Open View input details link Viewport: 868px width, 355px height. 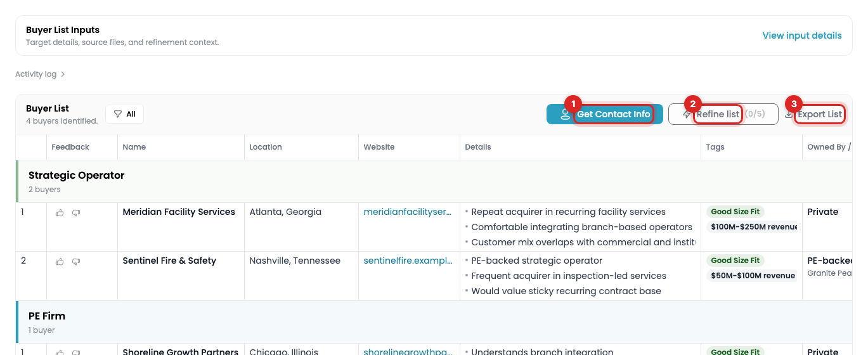[x=802, y=35]
